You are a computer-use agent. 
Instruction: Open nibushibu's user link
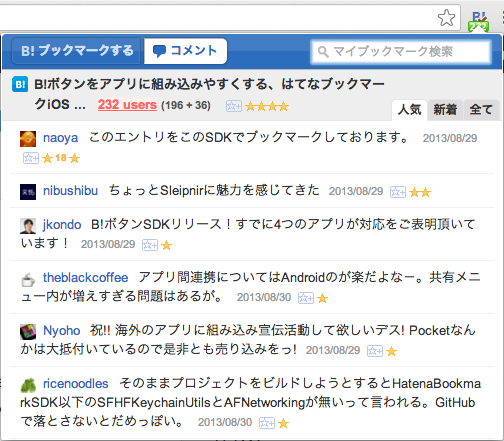(x=70, y=191)
